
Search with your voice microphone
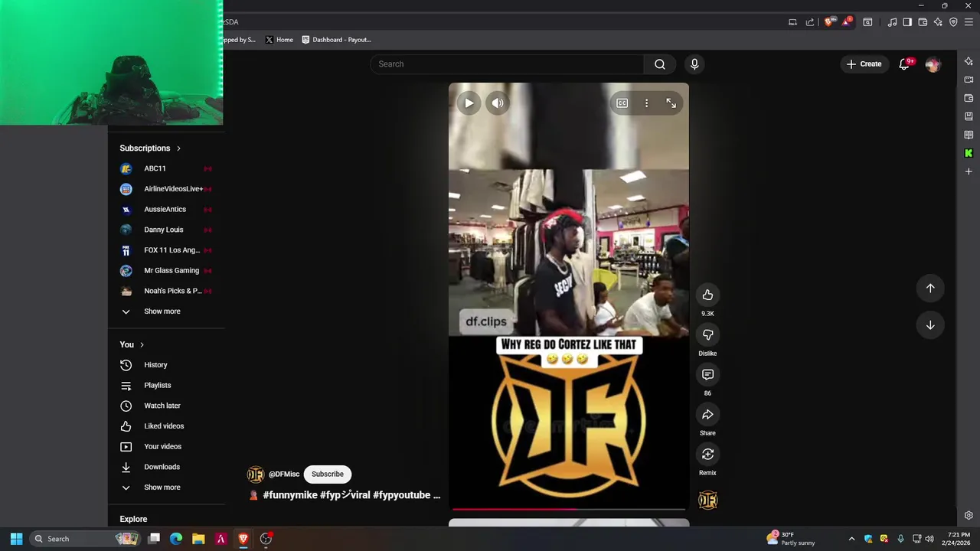coord(694,64)
